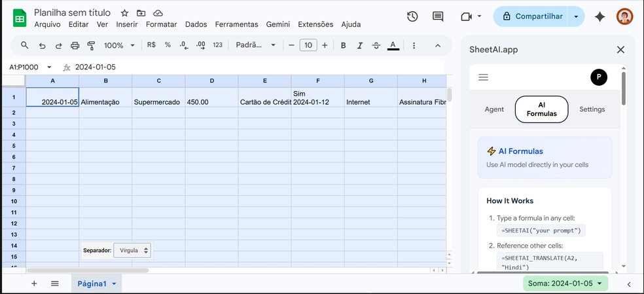Screen dimensions: 644x294
Task: Increase font size with plus
Action: click(x=325, y=45)
